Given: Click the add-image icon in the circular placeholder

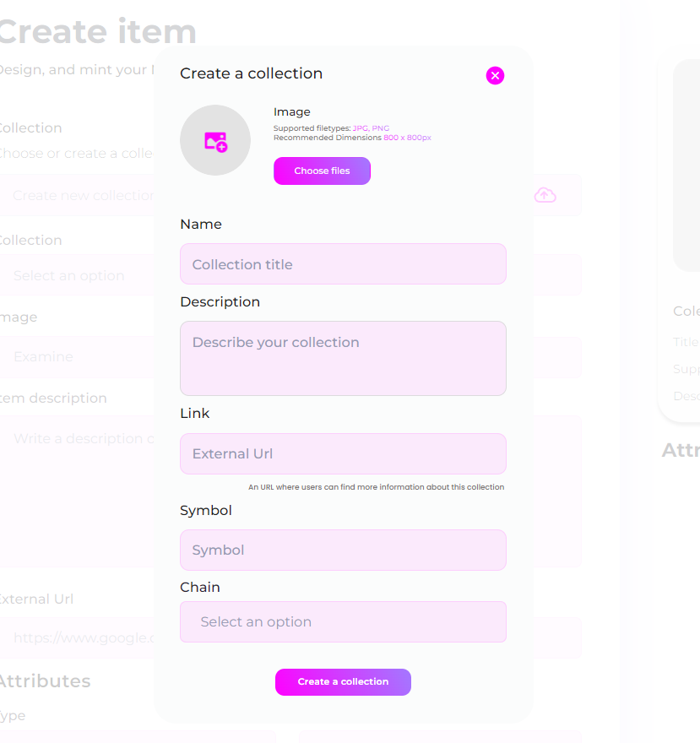Looking at the screenshot, I should [x=215, y=141].
